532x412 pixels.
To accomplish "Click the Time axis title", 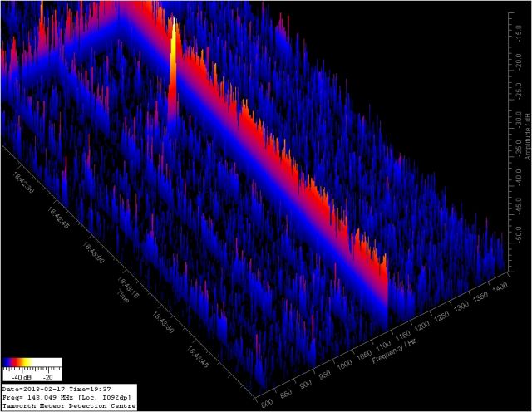I will pyautogui.click(x=123, y=297).
